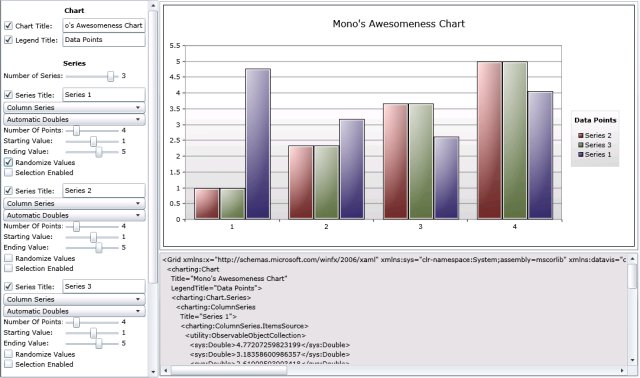Click the blue Series 1 bar at category 1
The height and width of the screenshot is (378, 640).
coord(258,144)
